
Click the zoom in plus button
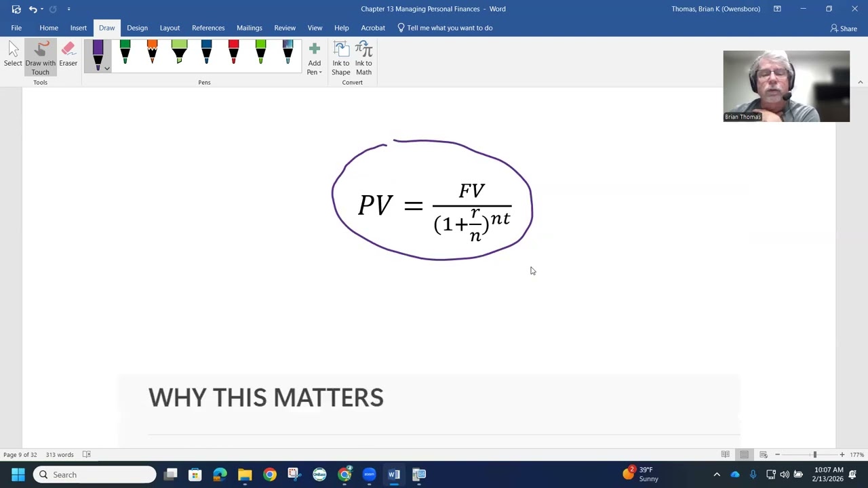click(x=842, y=455)
